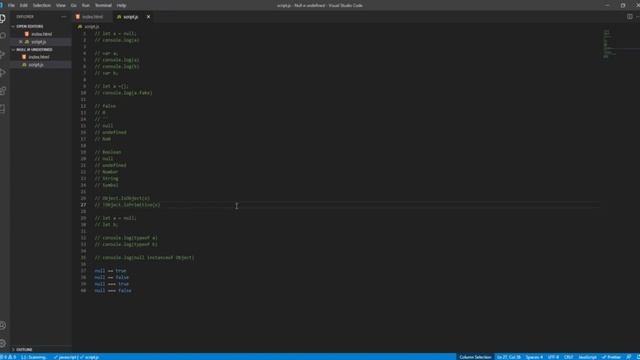The height and width of the screenshot is (360, 640).
Task: Open the Explorer view in activity bar
Action: coord(3,18)
